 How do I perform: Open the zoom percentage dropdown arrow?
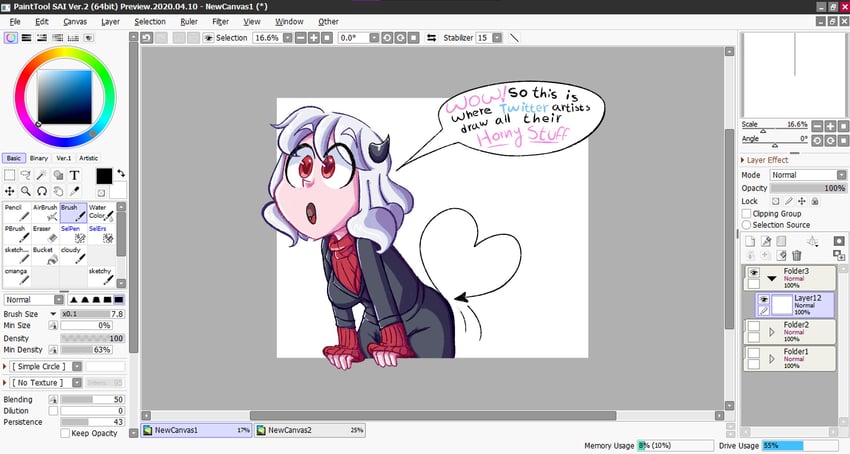pyautogui.click(x=287, y=37)
